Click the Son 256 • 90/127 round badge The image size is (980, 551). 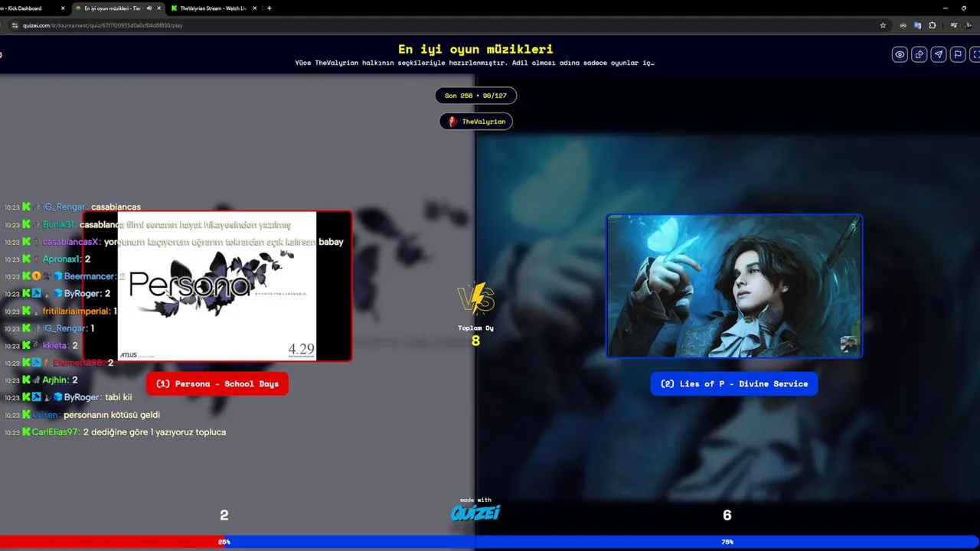pyautogui.click(x=475, y=96)
